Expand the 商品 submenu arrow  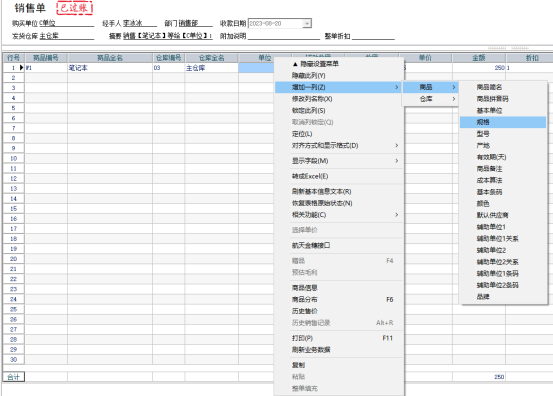pos(454,87)
